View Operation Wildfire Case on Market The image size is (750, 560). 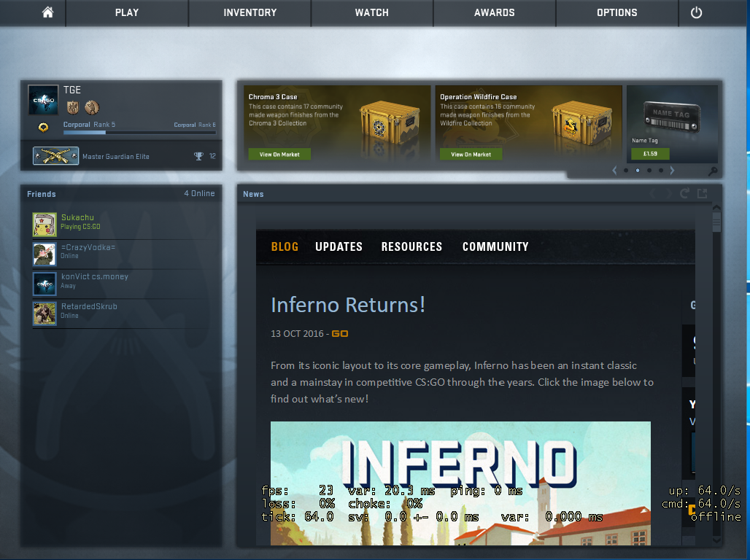pos(471,155)
